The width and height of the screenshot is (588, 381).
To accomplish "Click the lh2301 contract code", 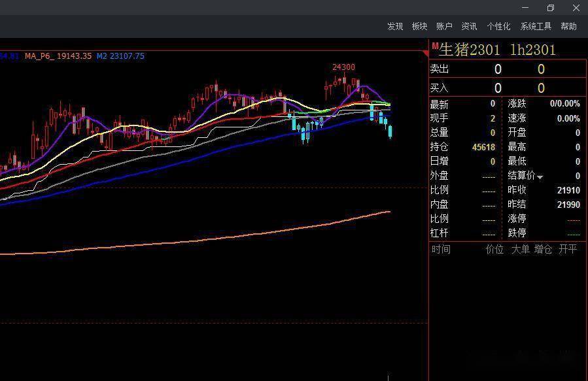I will [532, 50].
